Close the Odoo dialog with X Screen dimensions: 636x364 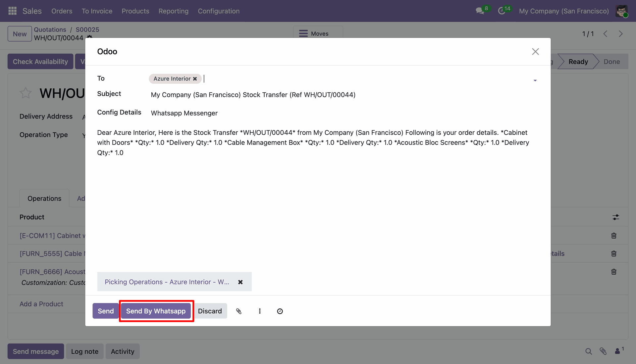[x=535, y=52]
